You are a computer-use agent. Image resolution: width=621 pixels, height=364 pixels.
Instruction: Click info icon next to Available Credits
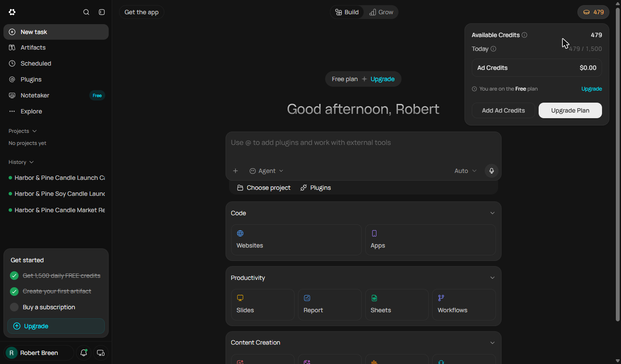pyautogui.click(x=524, y=35)
